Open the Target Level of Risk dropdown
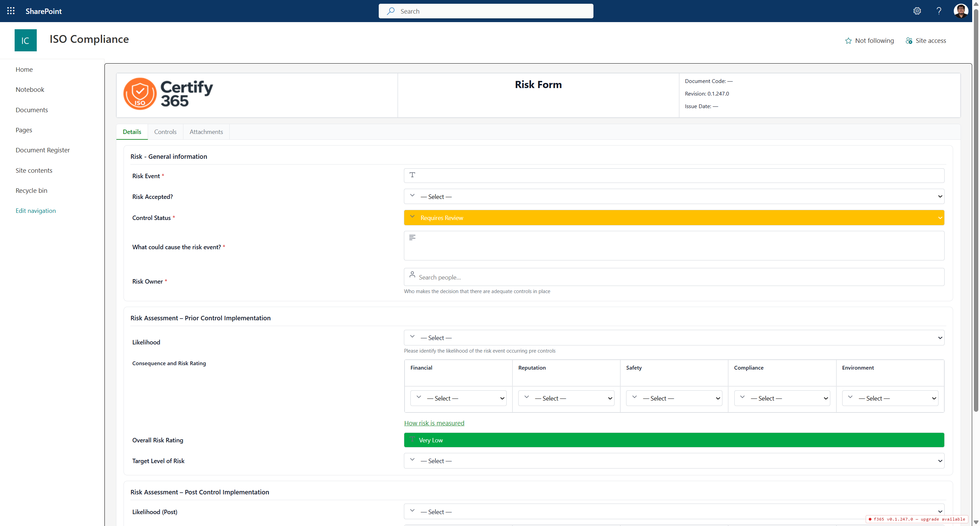Image resolution: width=980 pixels, height=526 pixels. tap(674, 461)
